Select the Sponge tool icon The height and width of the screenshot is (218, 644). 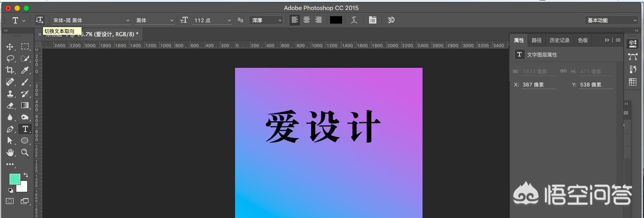pyautogui.click(x=25, y=117)
